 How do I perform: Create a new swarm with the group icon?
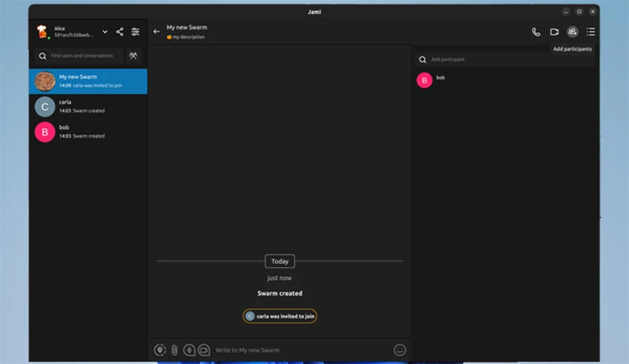point(133,56)
